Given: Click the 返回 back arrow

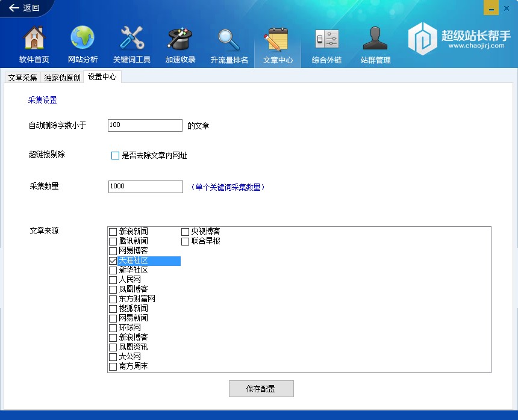Looking at the screenshot, I should pyautogui.click(x=24, y=8).
